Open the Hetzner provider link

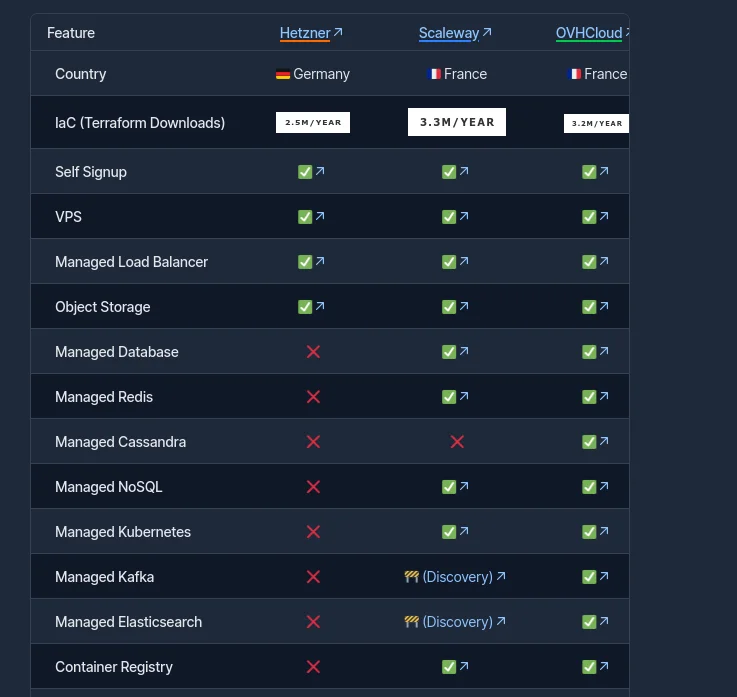point(311,33)
